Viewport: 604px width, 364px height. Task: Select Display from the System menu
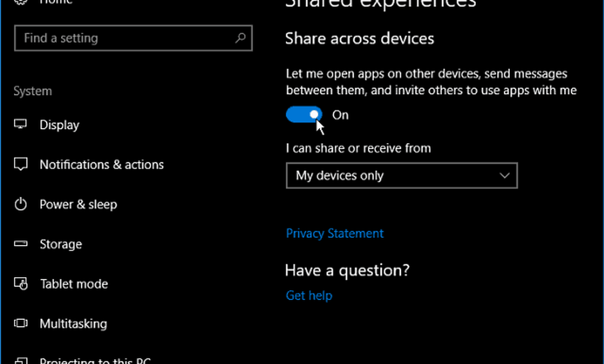tap(59, 124)
